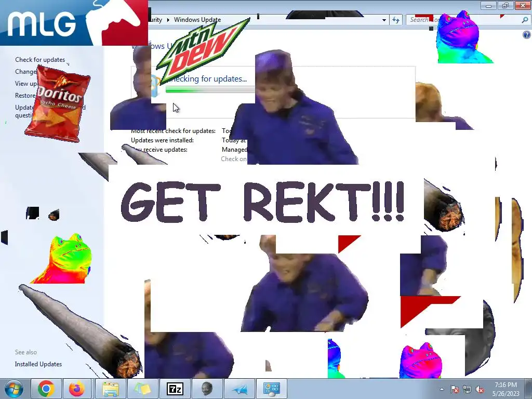
Task: Open Windows Explorer from the taskbar
Action: [110, 389]
